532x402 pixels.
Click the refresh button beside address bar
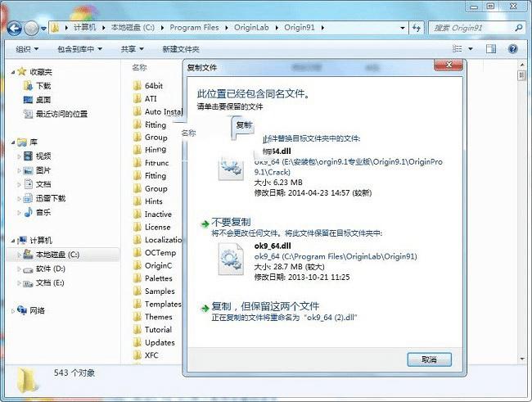(x=417, y=28)
